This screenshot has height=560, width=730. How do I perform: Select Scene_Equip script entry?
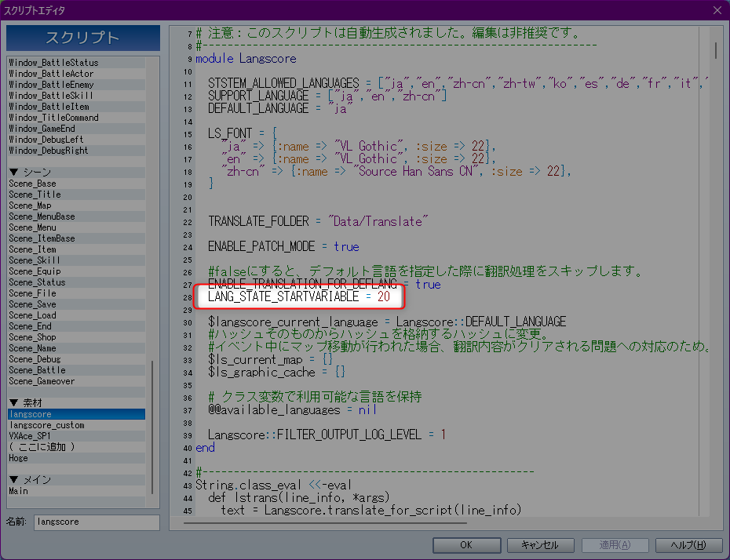77,271
